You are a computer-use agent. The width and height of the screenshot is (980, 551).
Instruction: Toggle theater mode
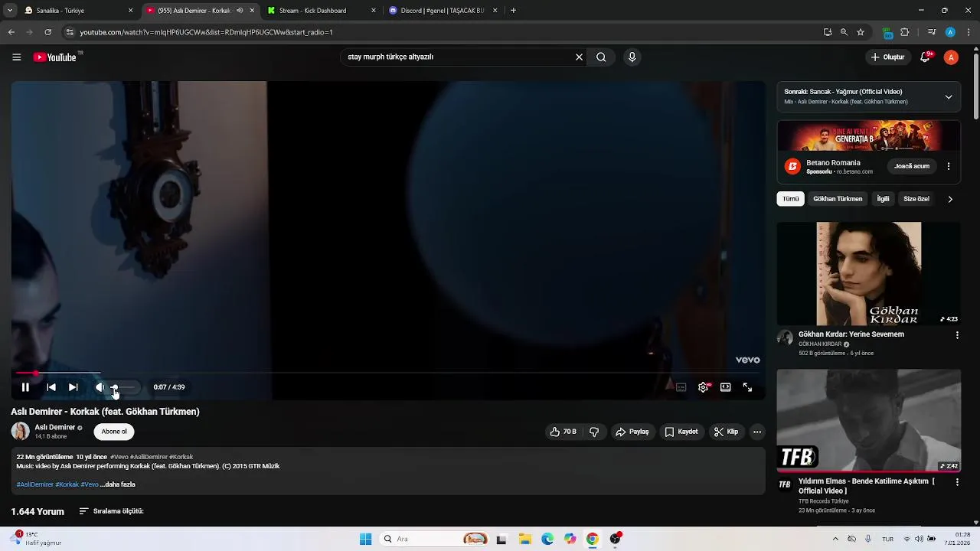[x=725, y=387]
